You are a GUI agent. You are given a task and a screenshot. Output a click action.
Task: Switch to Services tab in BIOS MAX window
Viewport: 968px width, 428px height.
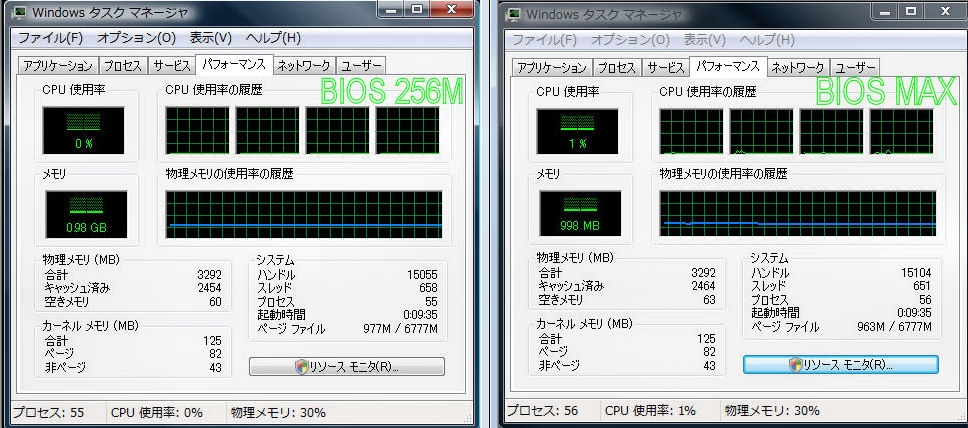click(x=666, y=68)
